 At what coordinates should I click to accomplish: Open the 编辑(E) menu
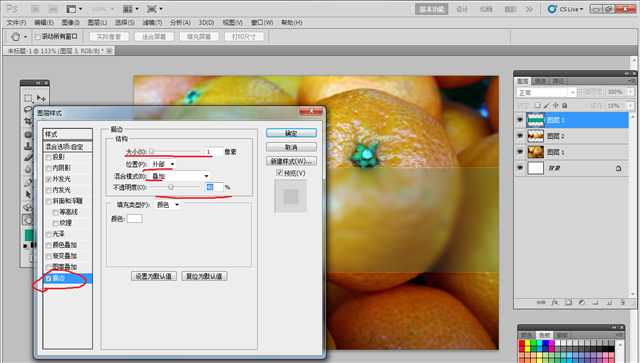click(44, 22)
